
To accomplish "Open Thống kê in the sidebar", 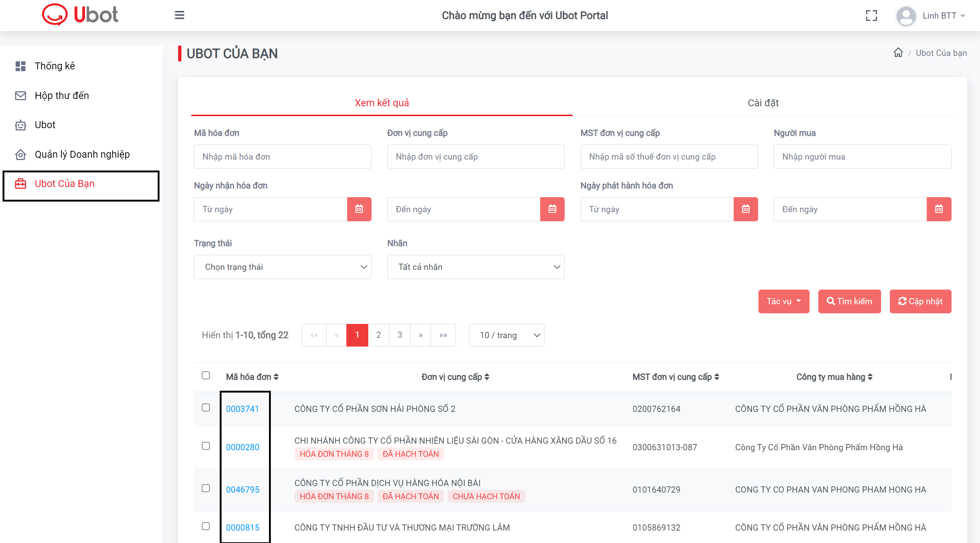I will 55,66.
